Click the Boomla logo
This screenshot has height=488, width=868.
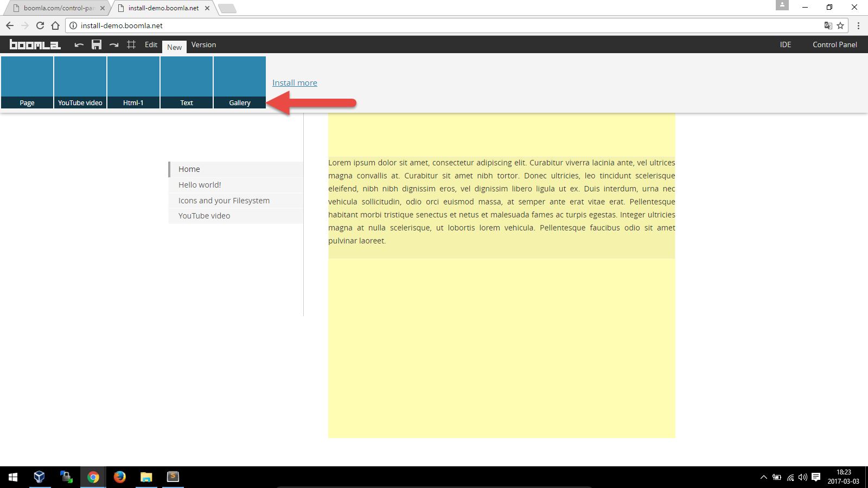click(35, 45)
